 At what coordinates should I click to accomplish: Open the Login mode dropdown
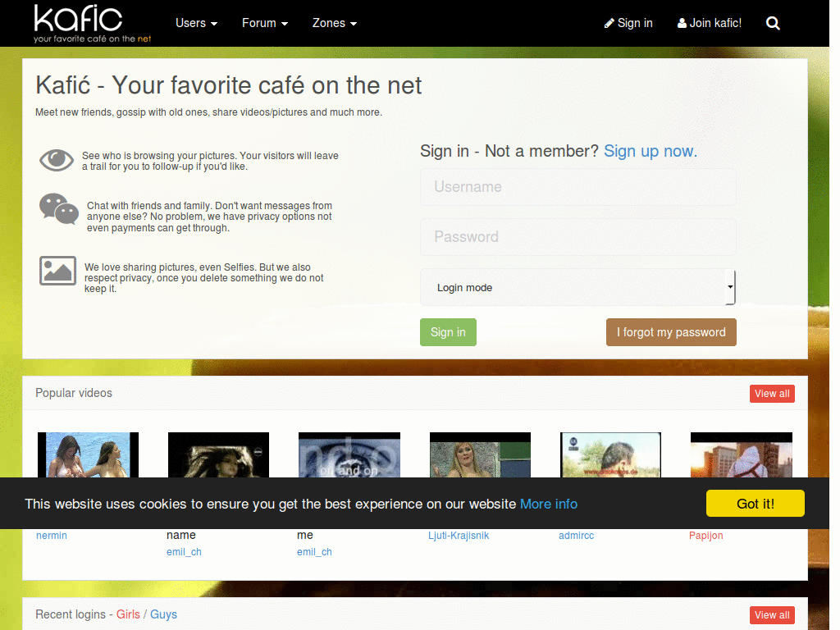[577, 287]
